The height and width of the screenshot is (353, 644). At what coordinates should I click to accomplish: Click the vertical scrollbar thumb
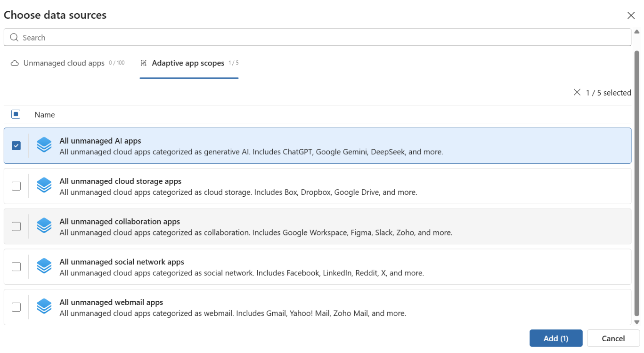pyautogui.click(x=637, y=183)
